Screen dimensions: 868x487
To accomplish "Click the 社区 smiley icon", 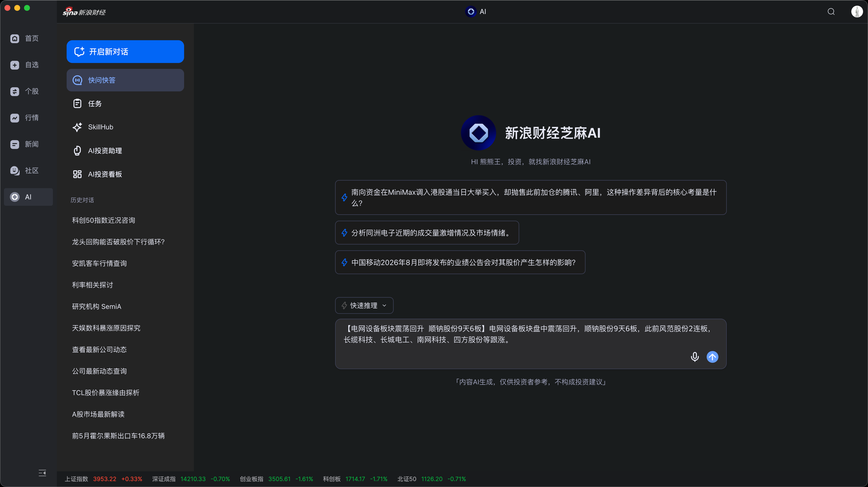I will tap(15, 171).
